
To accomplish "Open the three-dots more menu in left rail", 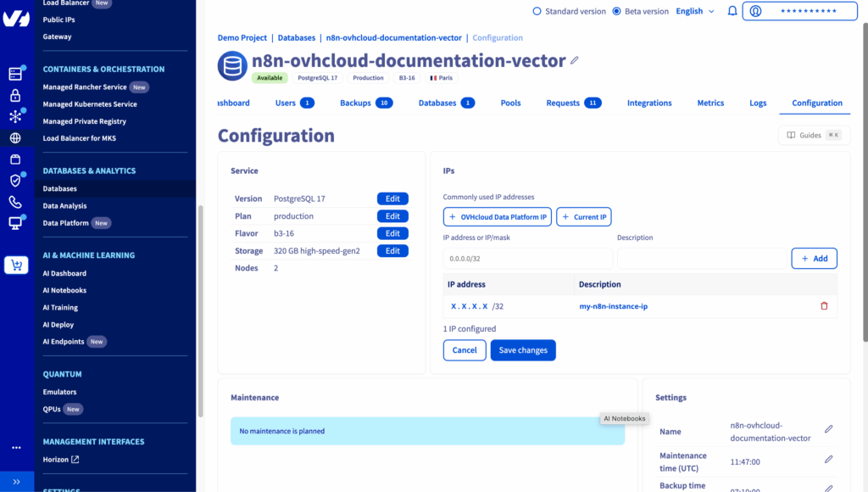I will 16,447.
